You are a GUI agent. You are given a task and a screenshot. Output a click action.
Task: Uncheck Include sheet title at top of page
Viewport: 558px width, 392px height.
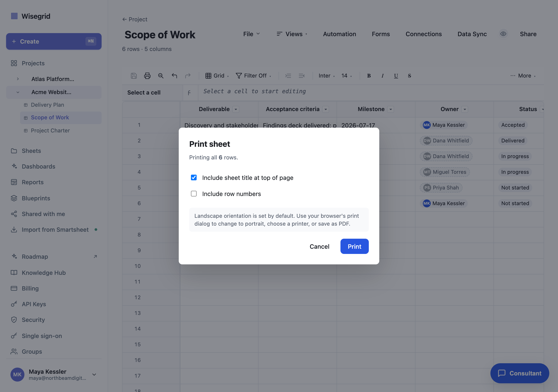pyautogui.click(x=194, y=177)
